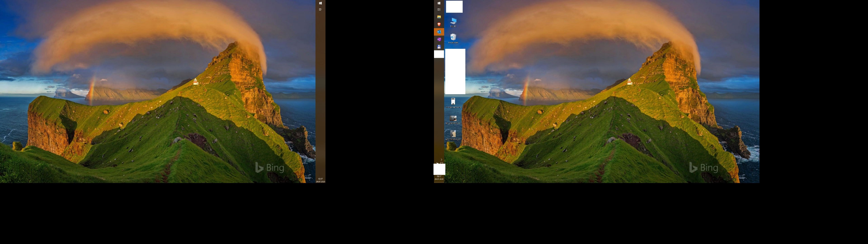Click the floppy disk taskbar app
This screenshot has height=244, width=868.
(x=439, y=47)
